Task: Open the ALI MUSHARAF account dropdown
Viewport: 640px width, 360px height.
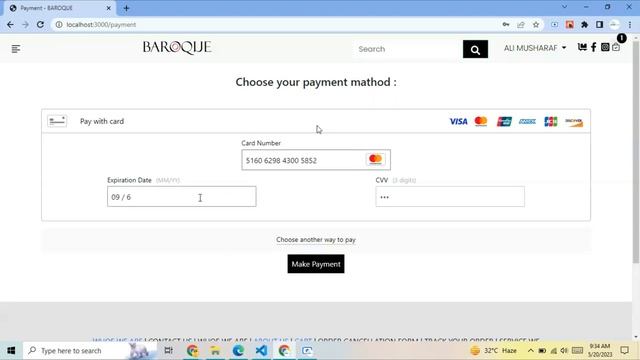Action: 535,48
